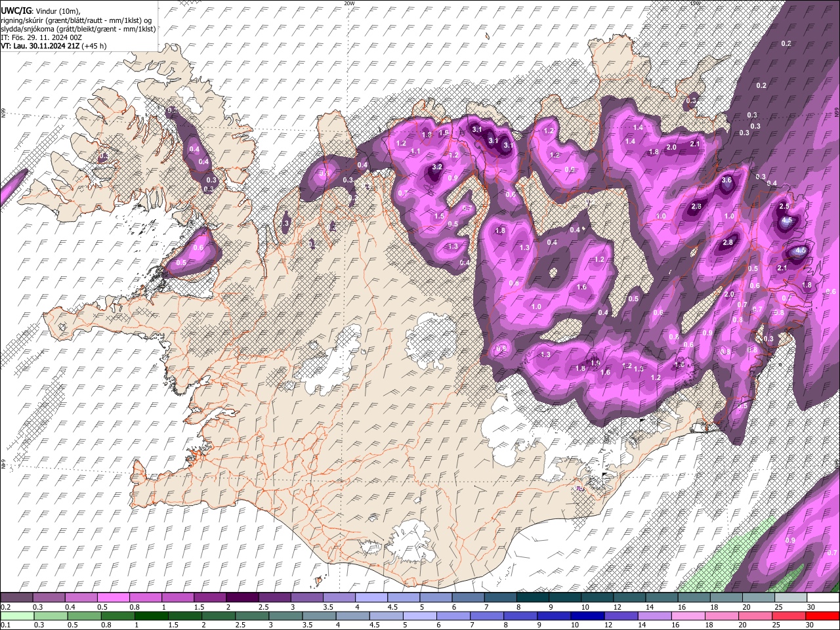Click the dark teal 8 snow legend swatch
Screen dimensions: 840x630
tap(532, 598)
